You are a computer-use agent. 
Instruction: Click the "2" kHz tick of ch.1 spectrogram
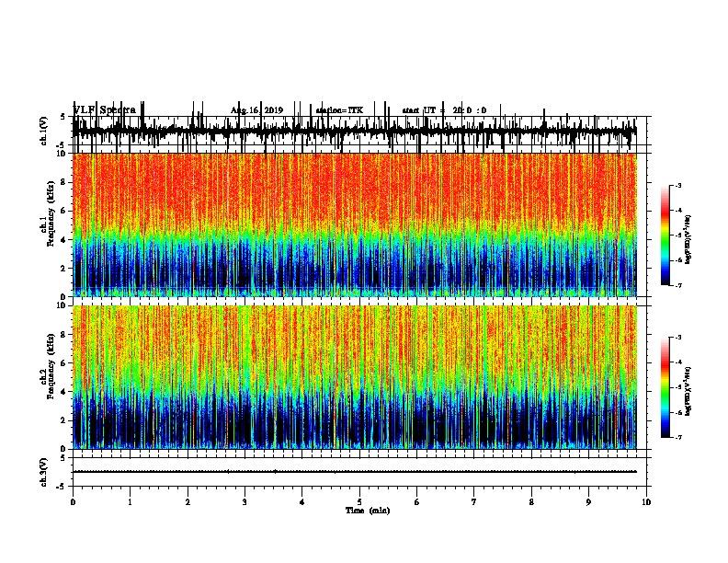[x=64, y=268]
